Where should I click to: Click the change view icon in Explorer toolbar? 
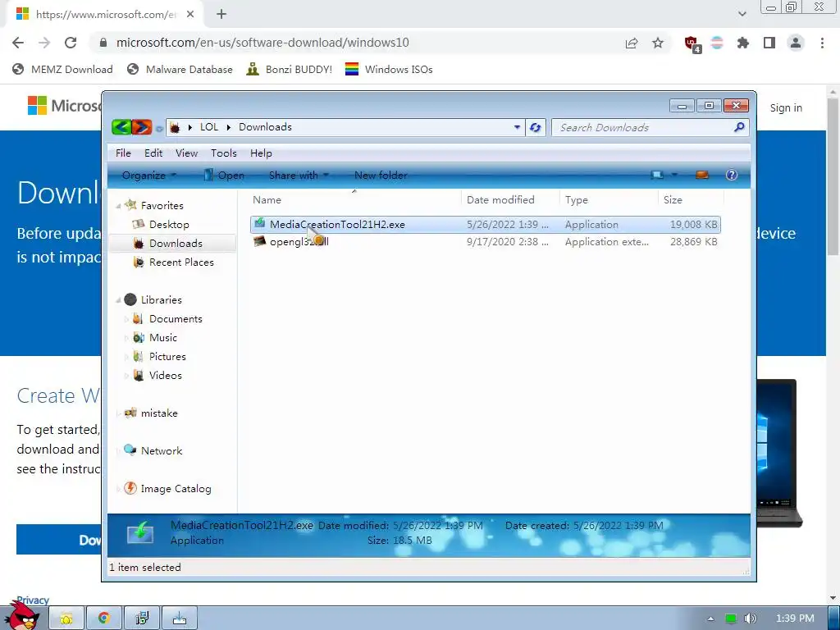click(657, 175)
